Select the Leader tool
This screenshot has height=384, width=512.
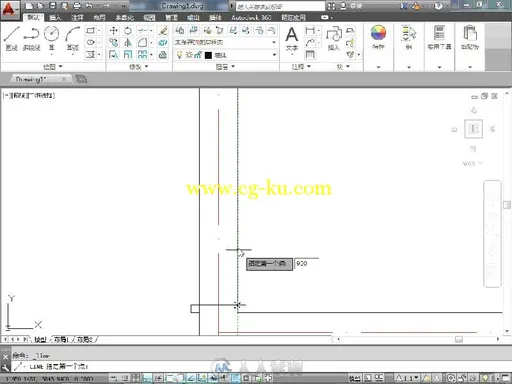point(310,43)
